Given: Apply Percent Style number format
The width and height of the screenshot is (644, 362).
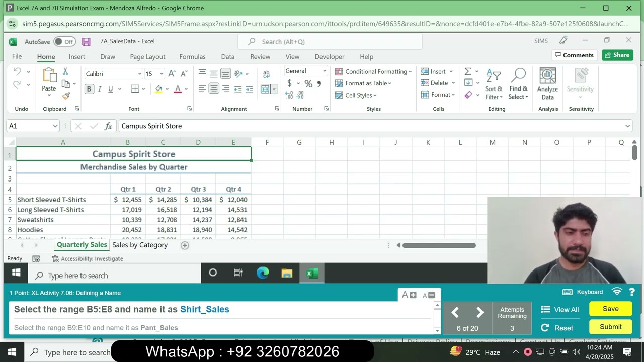Looking at the screenshot, I should point(308,84).
